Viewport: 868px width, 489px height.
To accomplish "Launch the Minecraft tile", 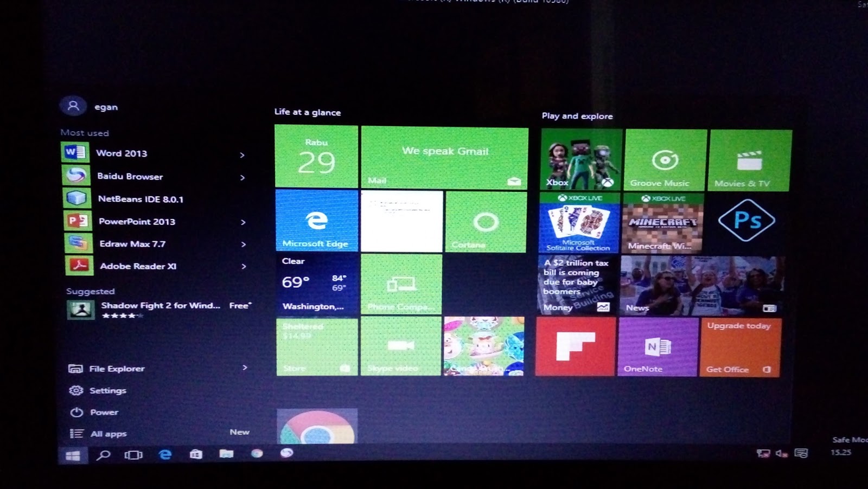I will pos(662,223).
